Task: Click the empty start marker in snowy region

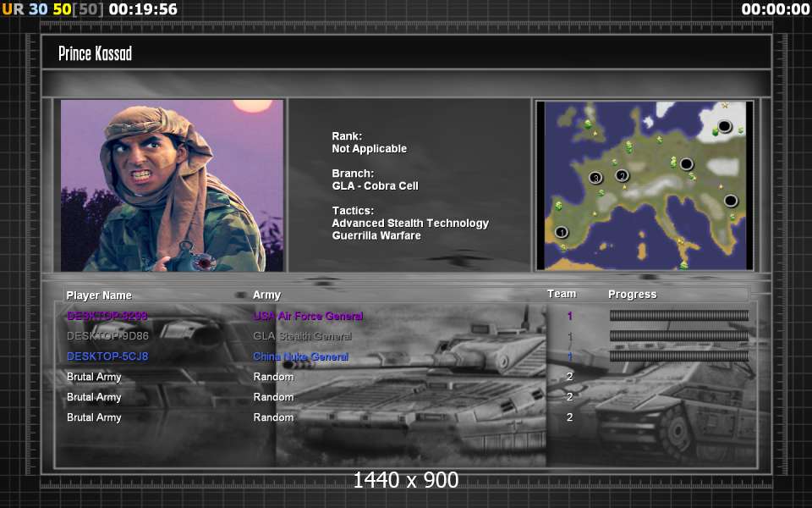Action: point(724,126)
